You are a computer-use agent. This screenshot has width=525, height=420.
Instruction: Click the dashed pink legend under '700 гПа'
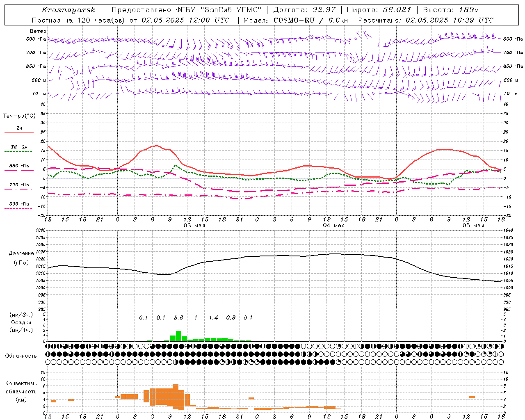pos(19,189)
